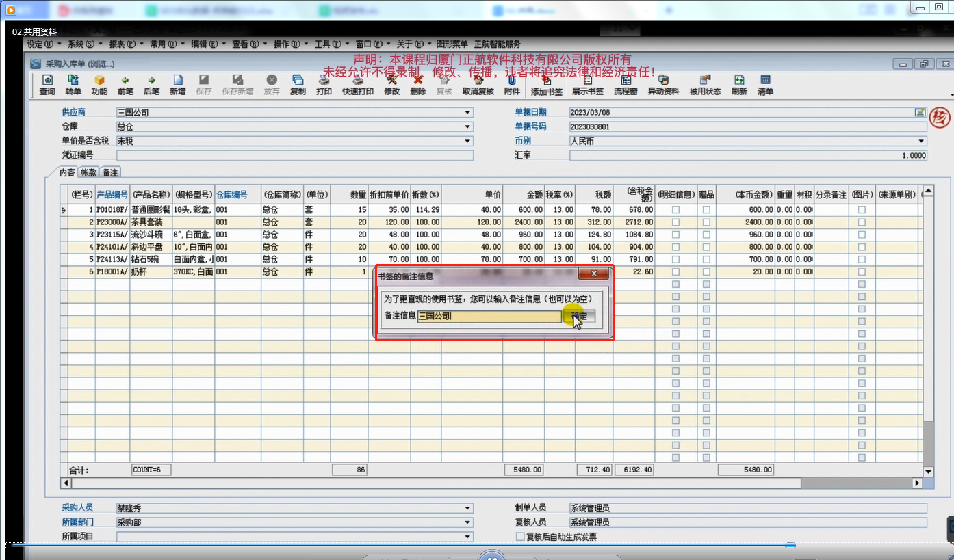Click the 打印 printer icon
Viewport: 954px width, 560px height.
tap(324, 85)
